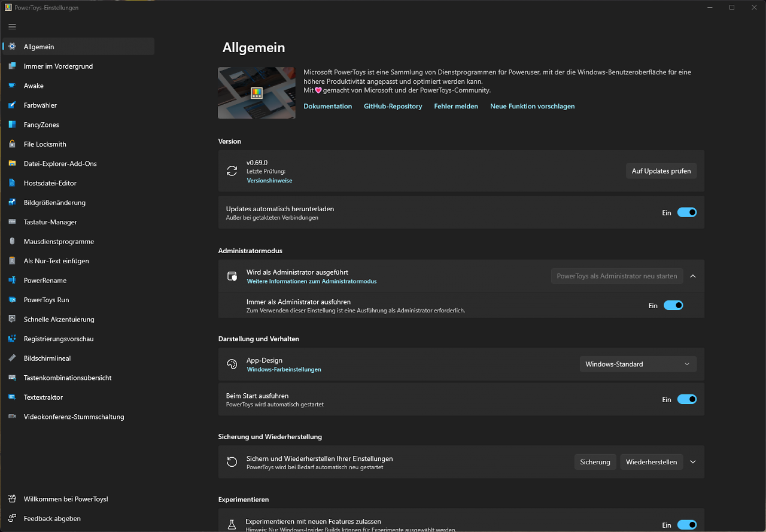Viewport: 766px width, 532px height.
Task: Click the refresh icon next to v0.69.0
Action: (x=232, y=171)
